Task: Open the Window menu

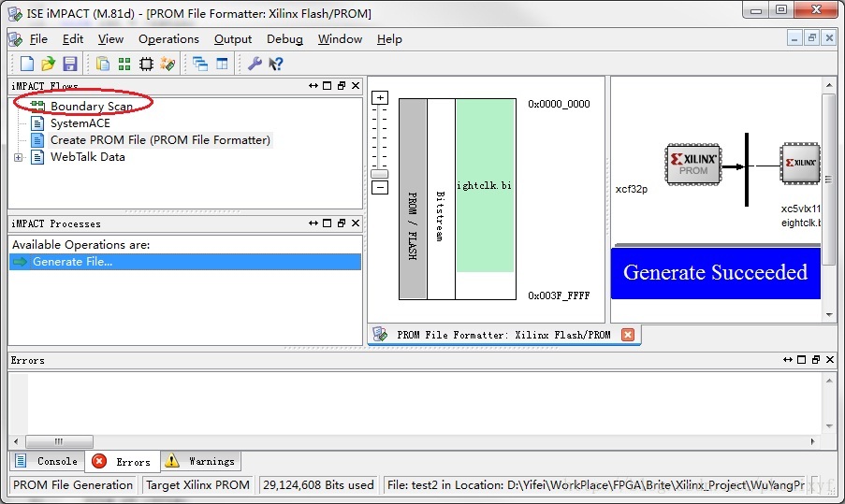Action: [340, 38]
